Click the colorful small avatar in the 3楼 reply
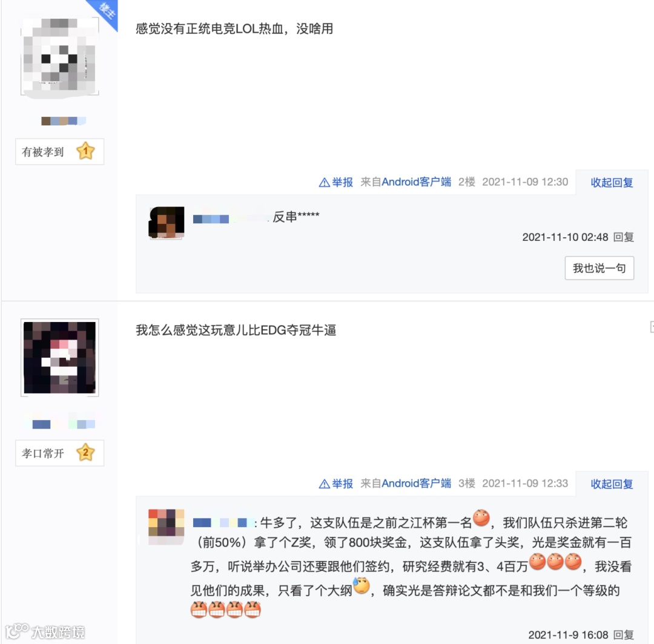Screen dimensions: 654x644 (167, 526)
